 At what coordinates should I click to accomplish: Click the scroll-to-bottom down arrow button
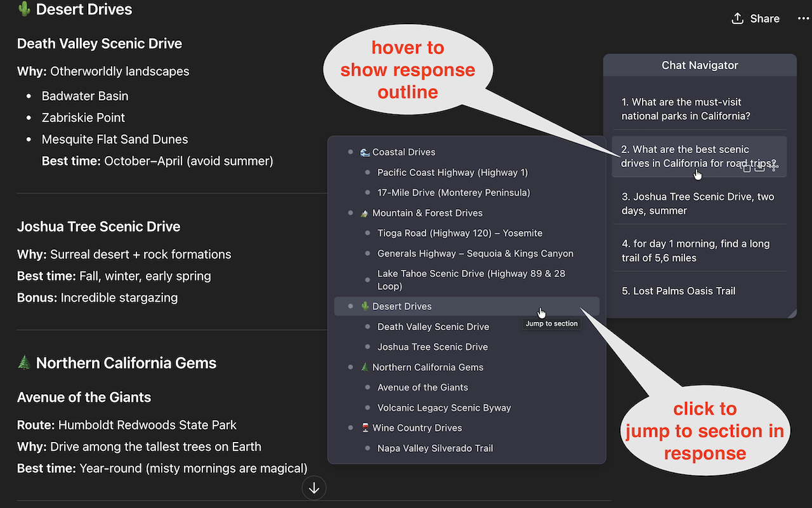pyautogui.click(x=314, y=488)
